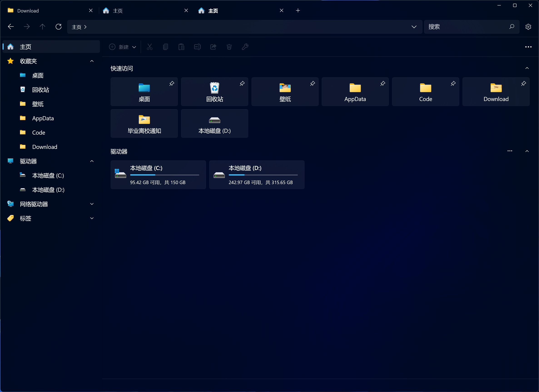539x392 pixels.
Task: Unpin the AppData tile from quick access
Action: click(383, 84)
